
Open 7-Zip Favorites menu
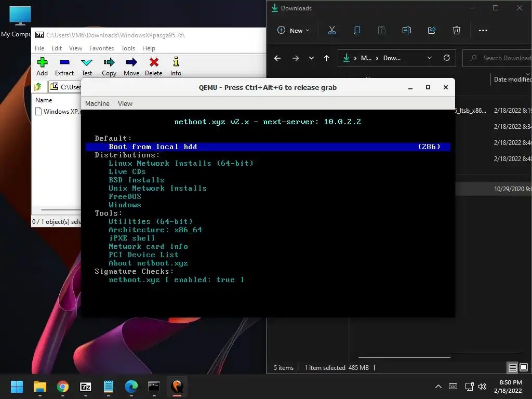[x=101, y=48]
